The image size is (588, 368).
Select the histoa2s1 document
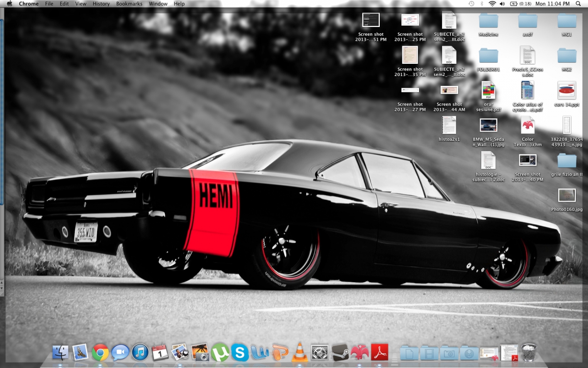pyautogui.click(x=449, y=126)
